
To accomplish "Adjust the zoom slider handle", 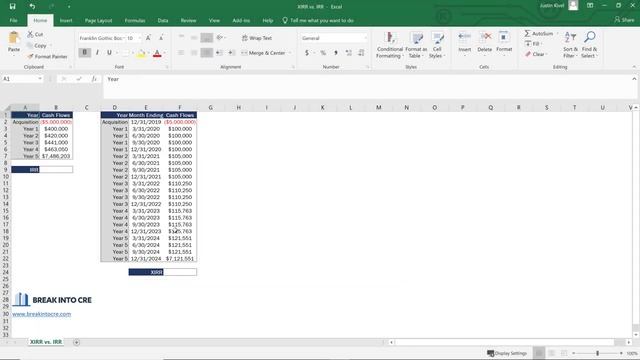I will point(598,353).
